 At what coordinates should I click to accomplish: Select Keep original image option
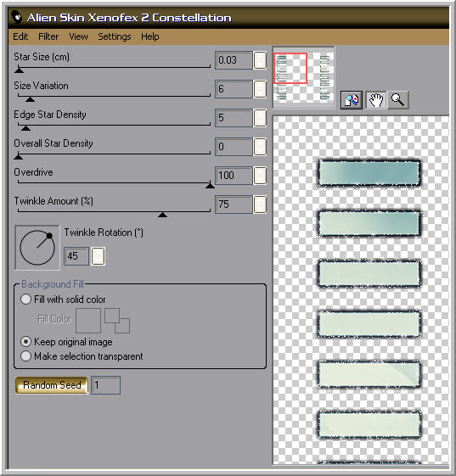25,342
